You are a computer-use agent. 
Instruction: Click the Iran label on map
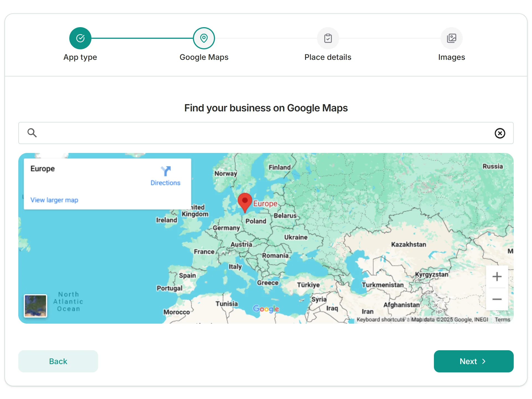tap(368, 311)
